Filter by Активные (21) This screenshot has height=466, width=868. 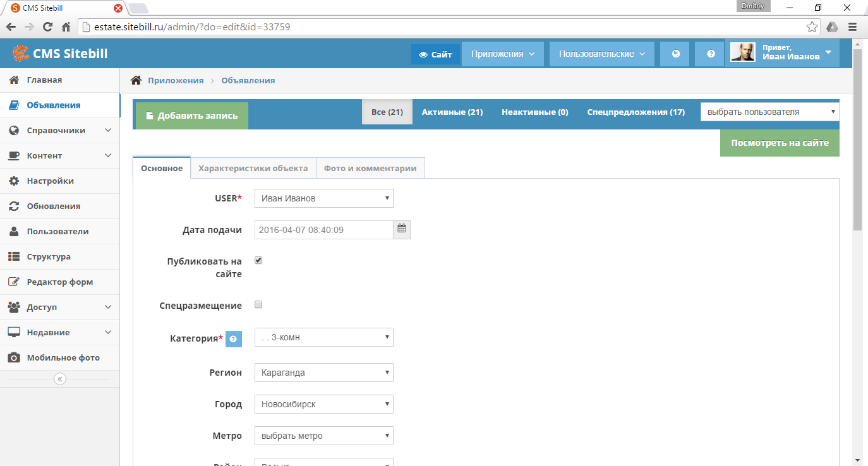click(452, 112)
